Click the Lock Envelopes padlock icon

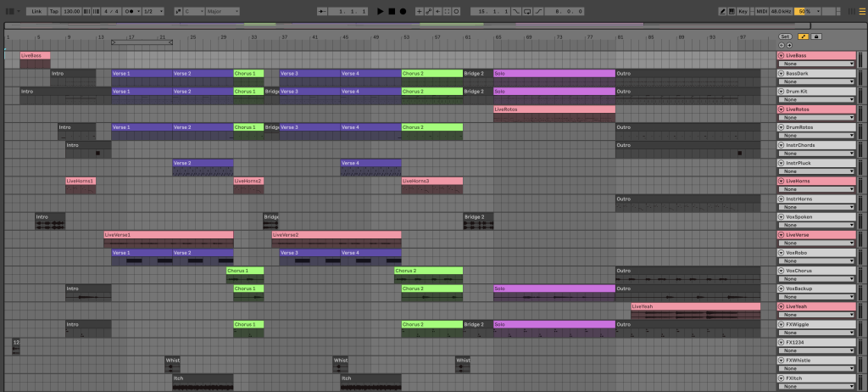[x=815, y=36]
